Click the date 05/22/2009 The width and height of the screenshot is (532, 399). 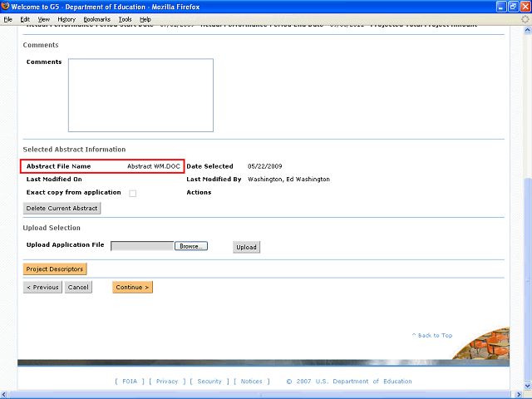click(264, 166)
